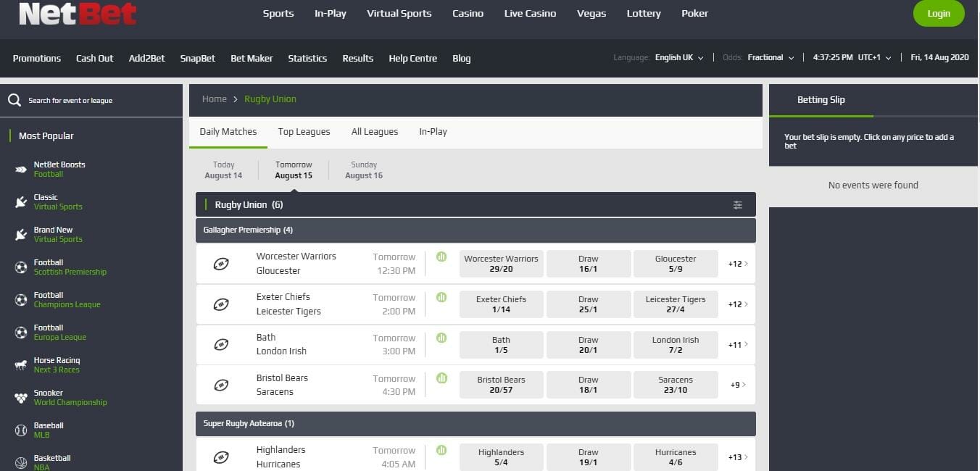Expand +12 markets for Exeter Chiefs match
This screenshot has height=471, width=980.
[737, 304]
